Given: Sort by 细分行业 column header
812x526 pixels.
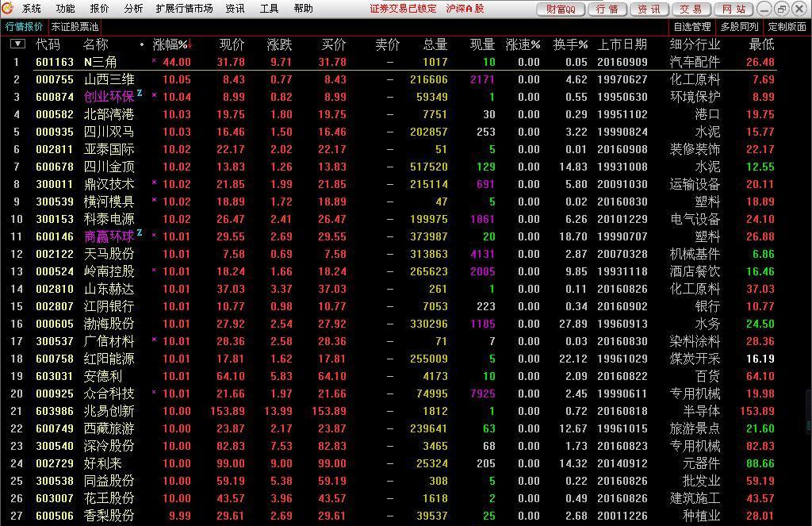Looking at the screenshot, I should click(695, 44).
